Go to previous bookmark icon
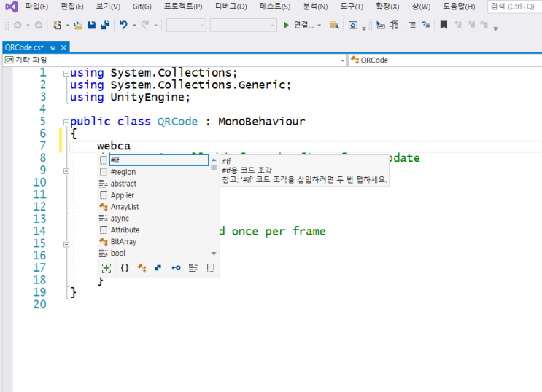Viewport: 542px width, 392px height. tap(458, 25)
